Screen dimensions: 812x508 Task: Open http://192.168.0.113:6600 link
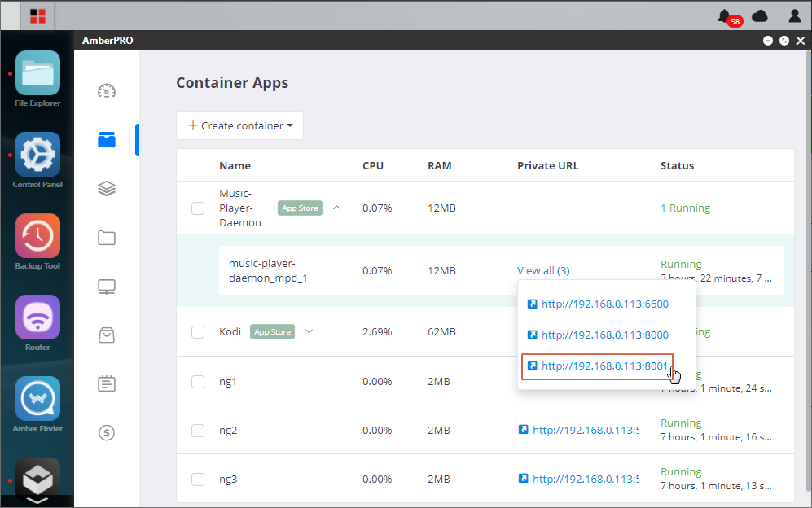(x=605, y=304)
